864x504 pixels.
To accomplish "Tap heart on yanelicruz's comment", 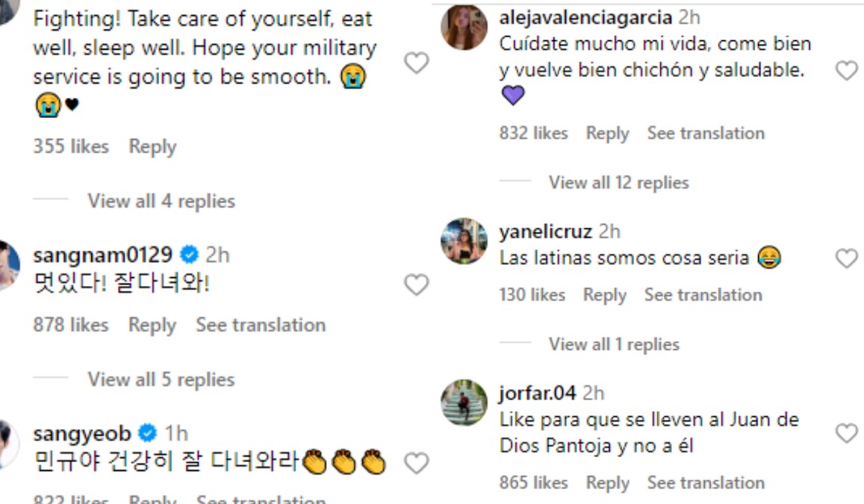I will pos(846,258).
